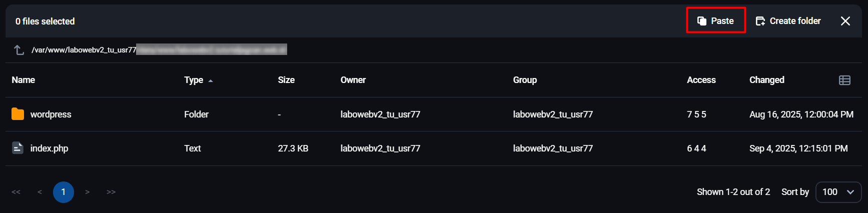Screen dimensions: 868x213
Task: Select the index.php file icon
Action: tap(18, 148)
